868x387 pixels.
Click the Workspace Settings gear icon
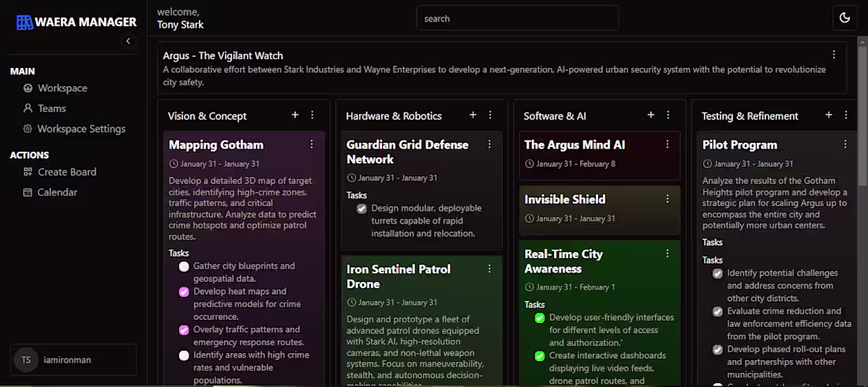(28, 129)
